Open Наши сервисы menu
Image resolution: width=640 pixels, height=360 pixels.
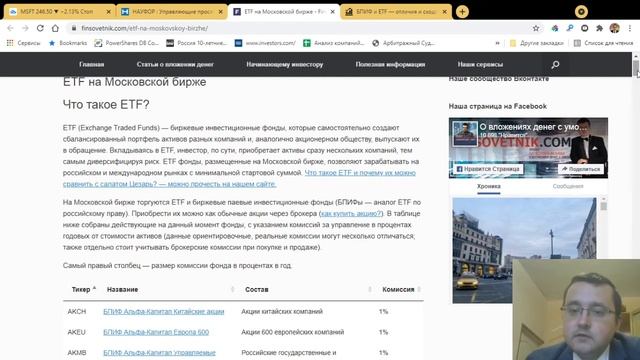click(480, 64)
